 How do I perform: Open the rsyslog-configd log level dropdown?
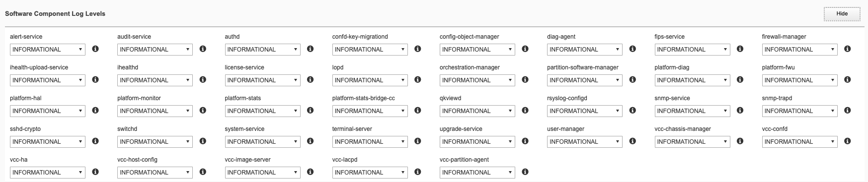pyautogui.click(x=585, y=111)
